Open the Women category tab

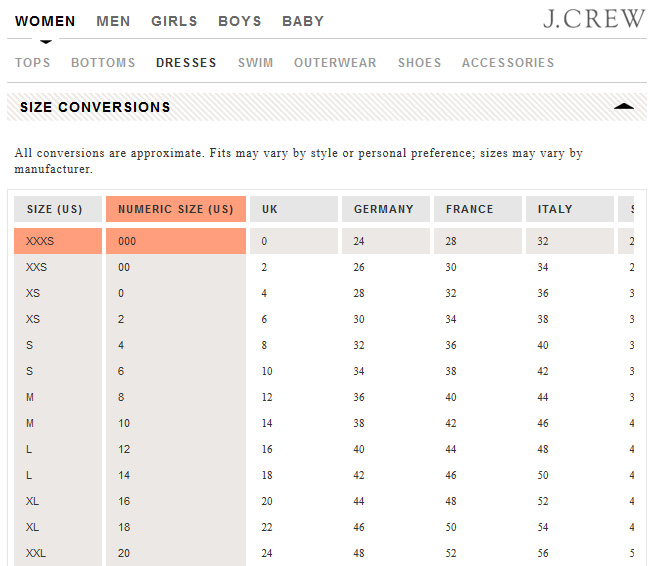45,21
